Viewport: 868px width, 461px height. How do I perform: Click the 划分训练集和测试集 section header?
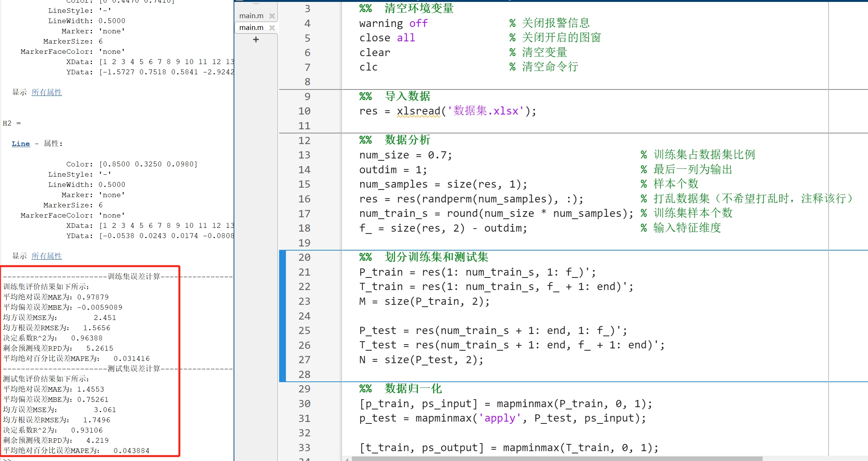(436, 257)
